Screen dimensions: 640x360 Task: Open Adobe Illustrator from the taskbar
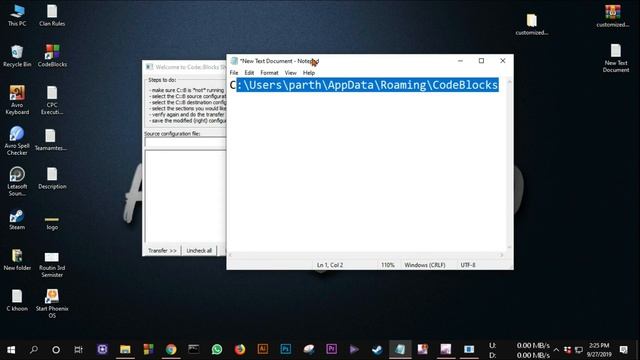pos(263,349)
